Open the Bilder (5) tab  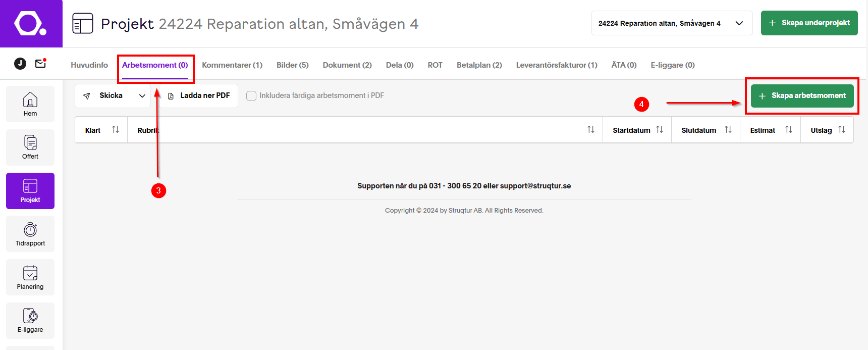coord(292,65)
